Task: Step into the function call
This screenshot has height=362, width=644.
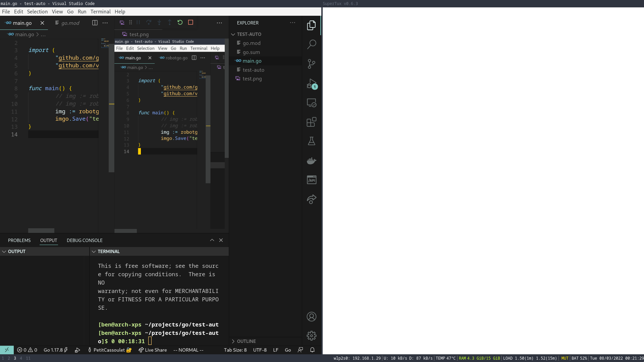Action: click(x=159, y=22)
